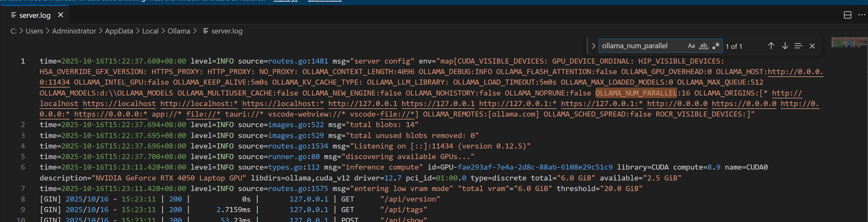Click routes.go:1534 source reference
Image resolution: width=868 pixels, height=222 pixels.
[298, 146]
